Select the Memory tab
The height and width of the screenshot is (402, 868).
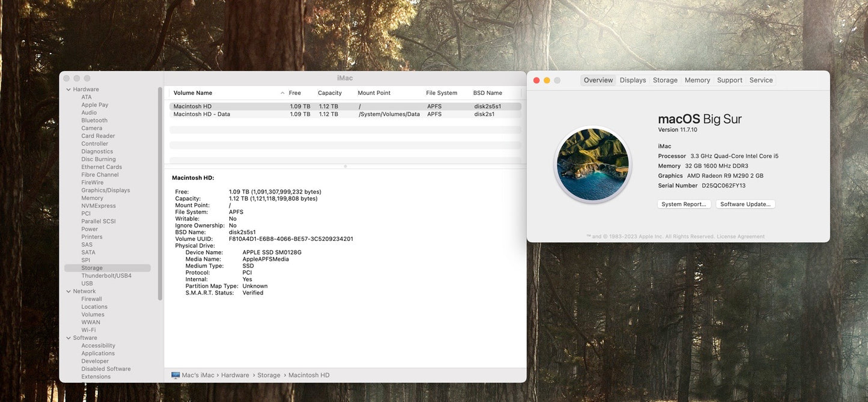(697, 80)
